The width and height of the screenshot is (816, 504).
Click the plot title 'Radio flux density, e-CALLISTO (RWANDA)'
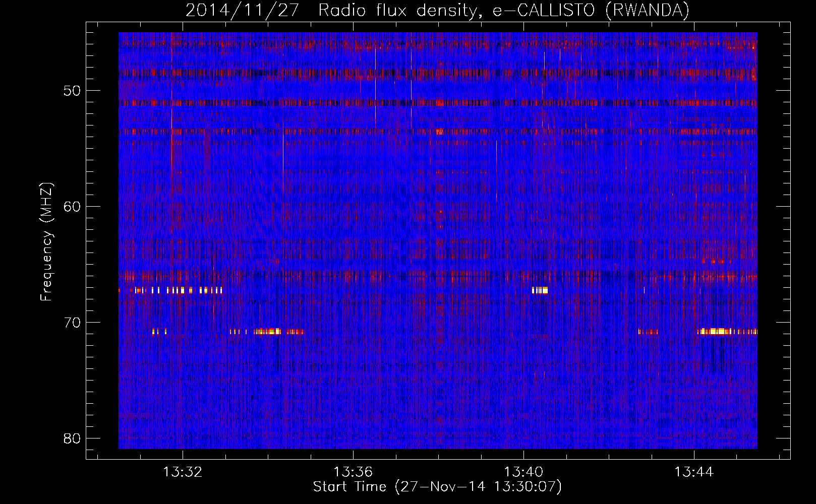pos(504,10)
